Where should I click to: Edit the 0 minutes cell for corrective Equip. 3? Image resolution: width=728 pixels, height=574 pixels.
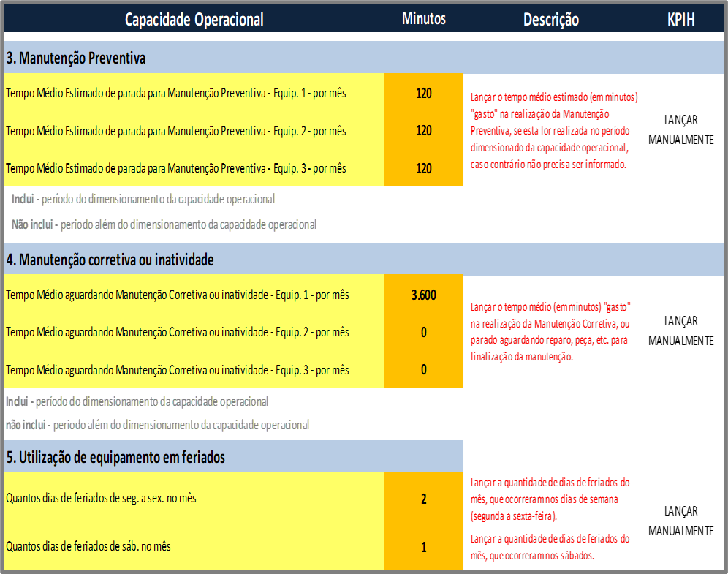point(423,370)
